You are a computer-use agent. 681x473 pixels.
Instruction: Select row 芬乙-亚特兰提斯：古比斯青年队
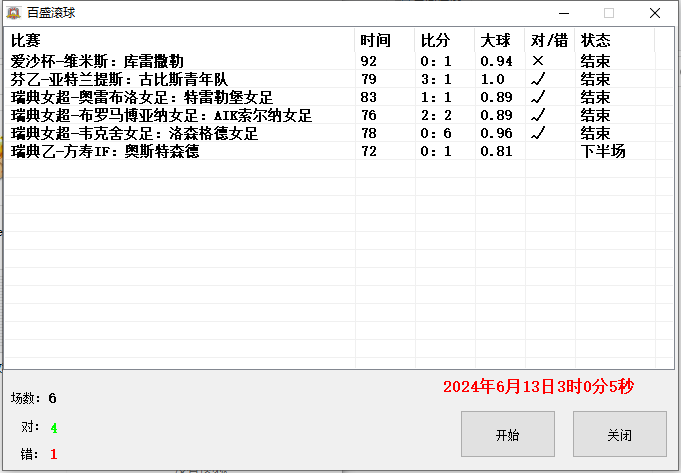pos(339,79)
